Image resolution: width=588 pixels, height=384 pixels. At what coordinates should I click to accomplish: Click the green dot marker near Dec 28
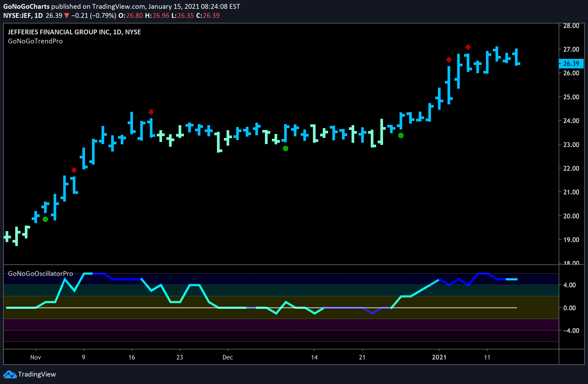click(401, 136)
